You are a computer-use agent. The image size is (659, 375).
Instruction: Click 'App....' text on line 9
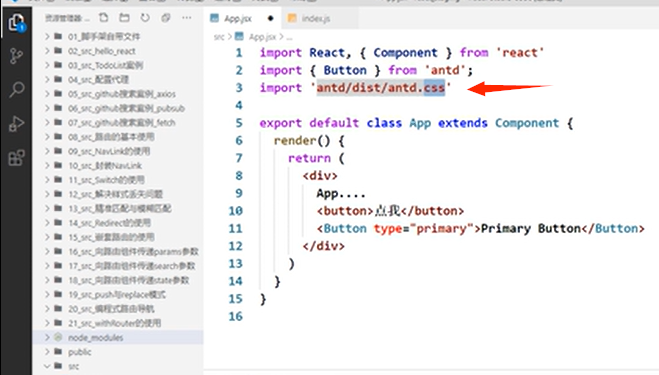[x=341, y=194]
